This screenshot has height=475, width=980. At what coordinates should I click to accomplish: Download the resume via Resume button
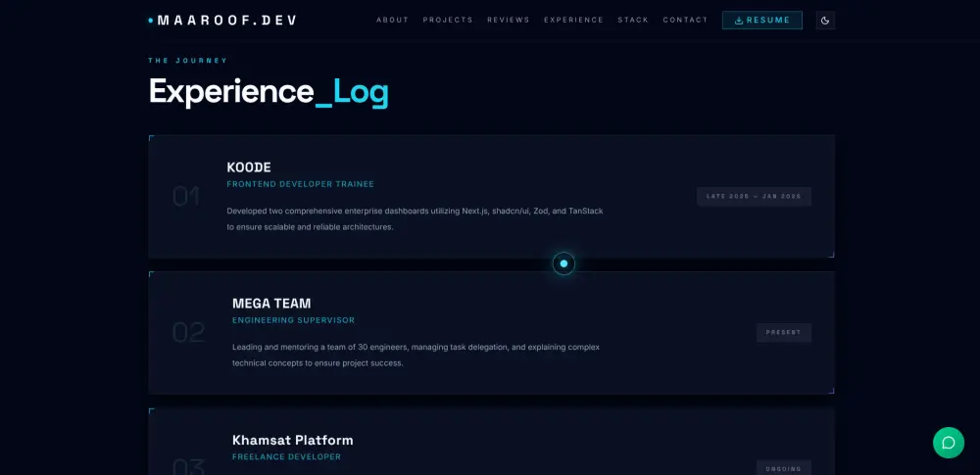pyautogui.click(x=761, y=20)
